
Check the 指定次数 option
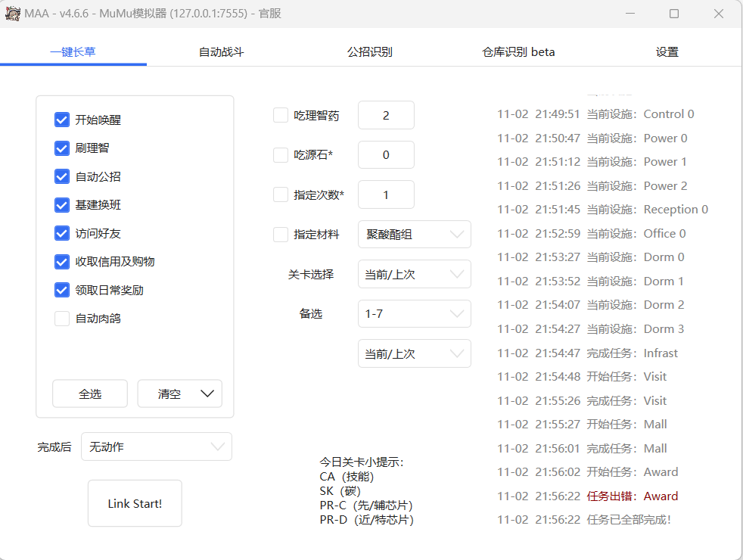tap(278, 194)
